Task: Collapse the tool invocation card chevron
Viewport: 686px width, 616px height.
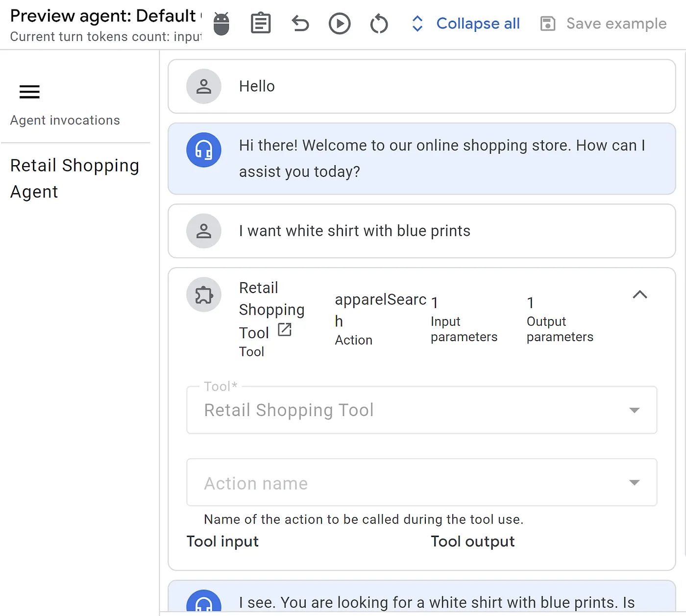Action: [639, 295]
